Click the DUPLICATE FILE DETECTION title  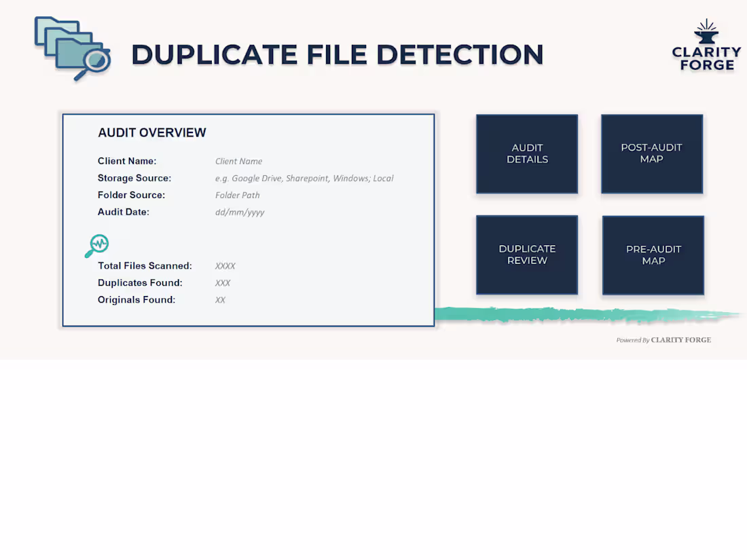338,54
